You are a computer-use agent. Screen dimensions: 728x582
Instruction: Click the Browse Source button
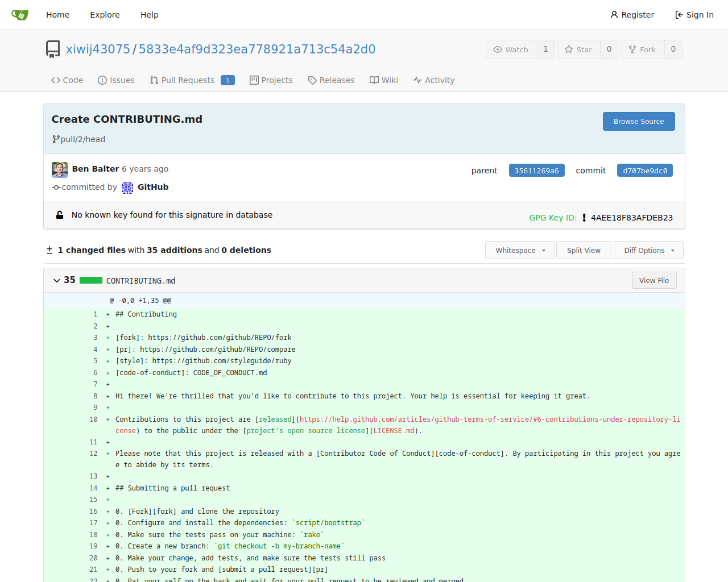click(x=638, y=121)
